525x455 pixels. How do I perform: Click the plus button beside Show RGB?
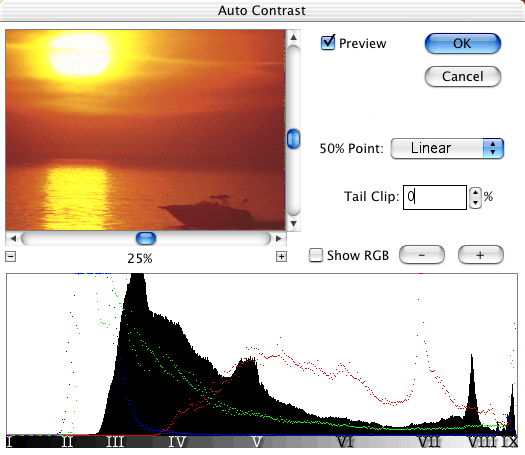(x=480, y=255)
